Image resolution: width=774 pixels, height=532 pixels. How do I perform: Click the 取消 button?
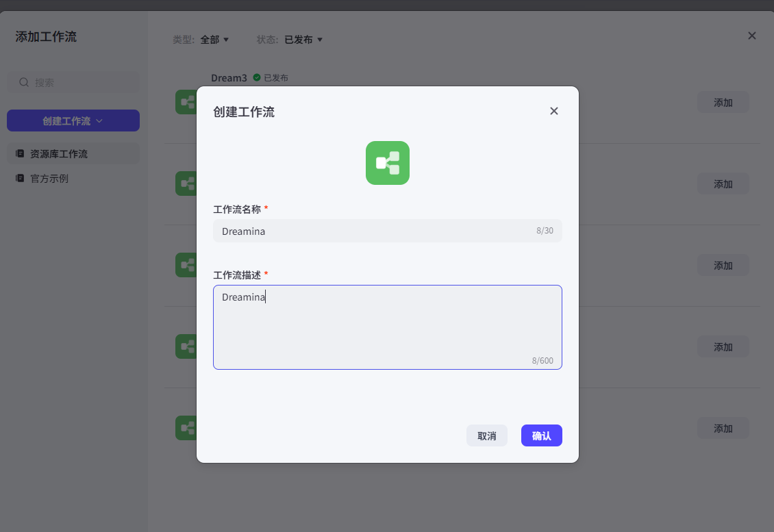pyautogui.click(x=487, y=435)
